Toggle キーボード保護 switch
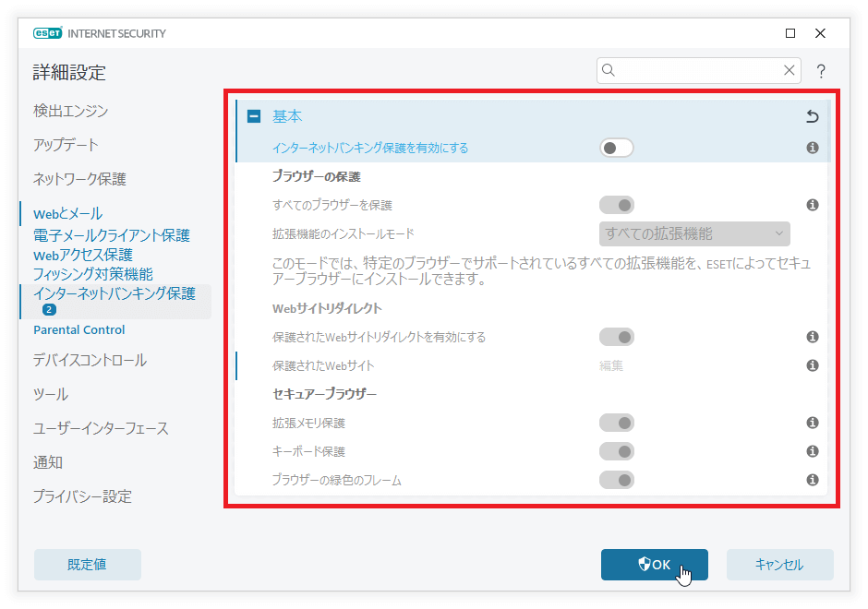Image resolution: width=868 pixels, height=609 pixels. [617, 451]
